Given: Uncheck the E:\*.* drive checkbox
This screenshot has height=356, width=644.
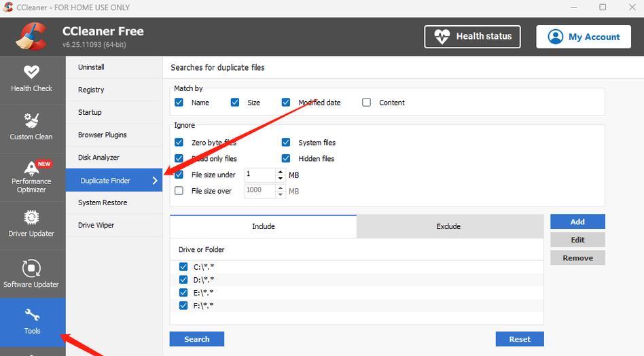Looking at the screenshot, I should coord(183,293).
